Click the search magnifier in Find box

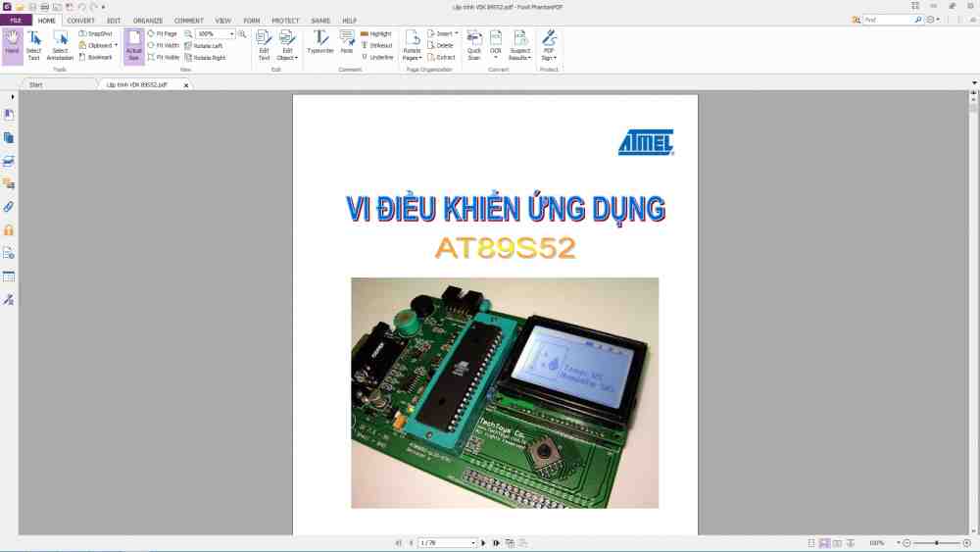[x=918, y=20]
